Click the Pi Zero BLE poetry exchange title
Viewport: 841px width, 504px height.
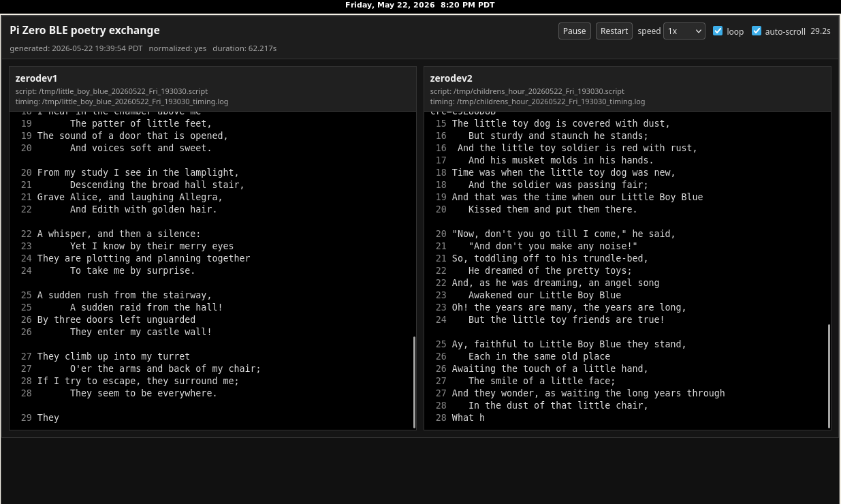pos(84,30)
